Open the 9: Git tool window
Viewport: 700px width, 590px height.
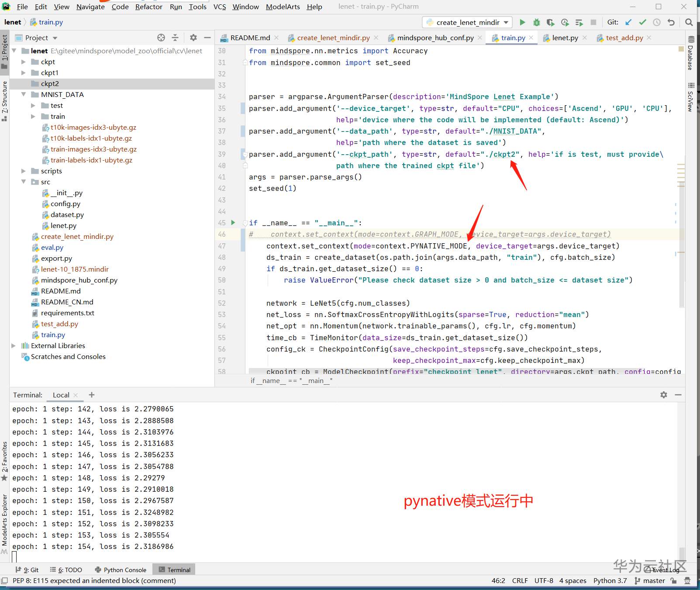point(27,569)
